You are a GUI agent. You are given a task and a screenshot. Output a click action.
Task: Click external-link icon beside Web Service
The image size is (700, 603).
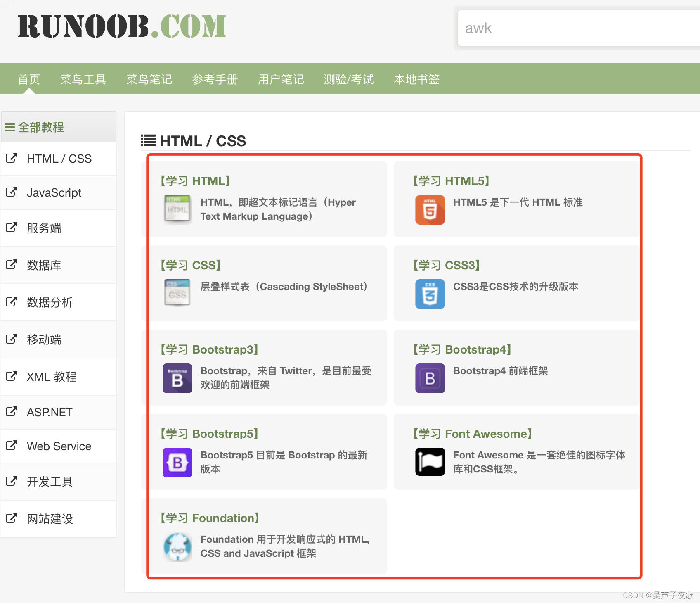click(12, 445)
